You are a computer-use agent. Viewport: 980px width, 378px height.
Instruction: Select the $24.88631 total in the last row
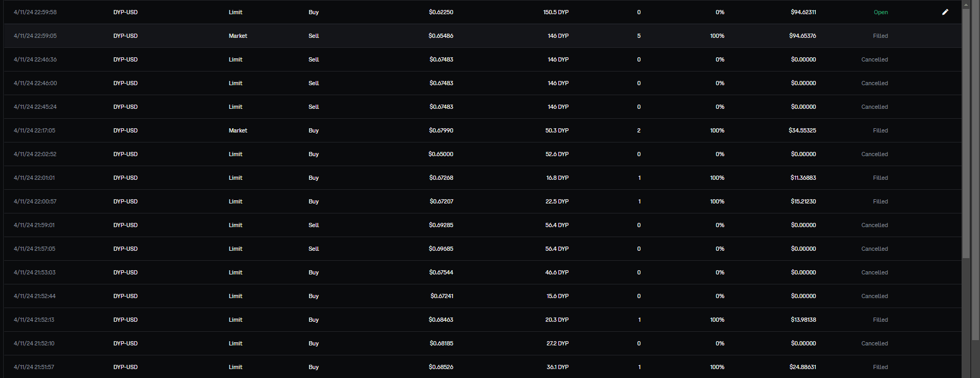803,367
